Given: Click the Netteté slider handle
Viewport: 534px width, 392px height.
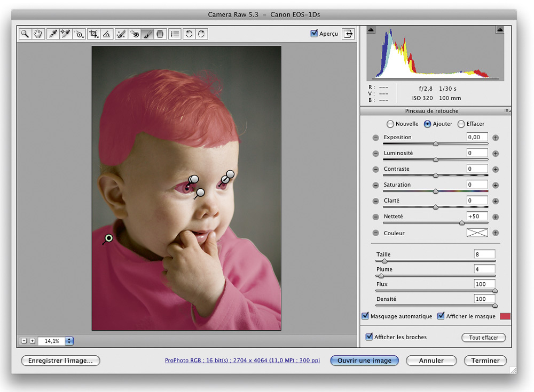Looking at the screenshot, I should coord(462,223).
